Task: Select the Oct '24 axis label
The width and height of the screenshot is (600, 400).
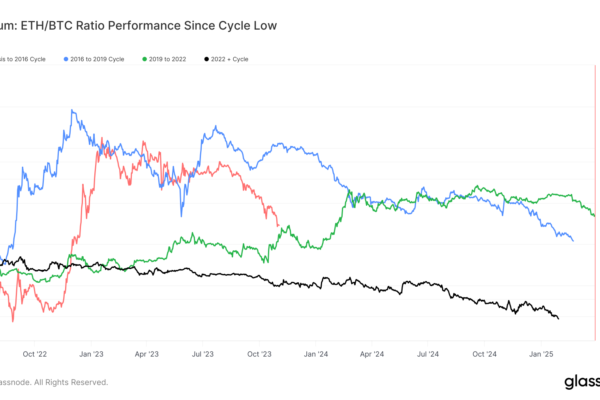Action: point(485,353)
